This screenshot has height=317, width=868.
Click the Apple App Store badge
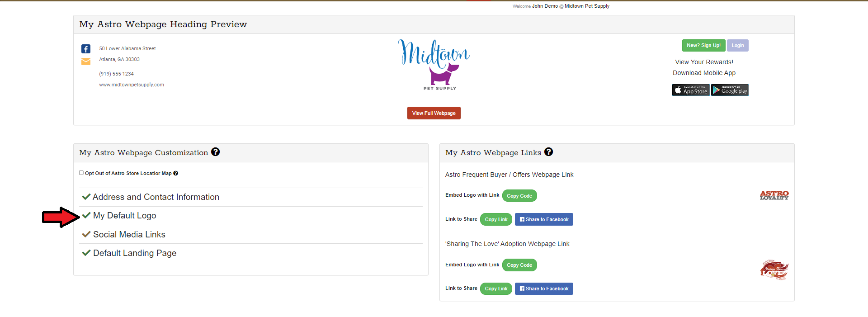[x=690, y=90]
